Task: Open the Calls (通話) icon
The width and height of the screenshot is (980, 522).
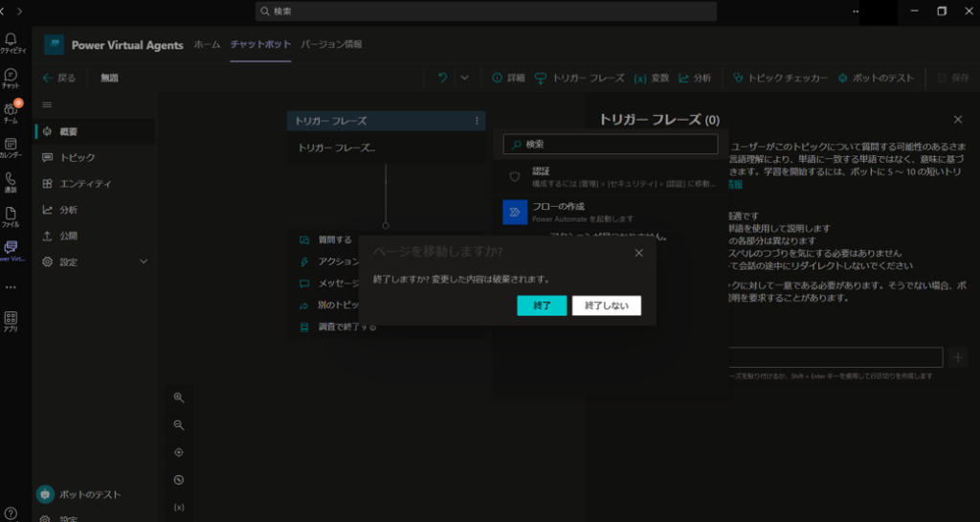Action: [x=11, y=183]
